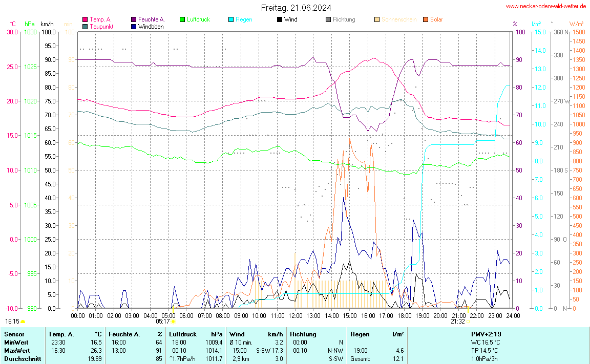Click the orange Solar legend swatch
This screenshot has width=590, height=364.
(x=426, y=19)
